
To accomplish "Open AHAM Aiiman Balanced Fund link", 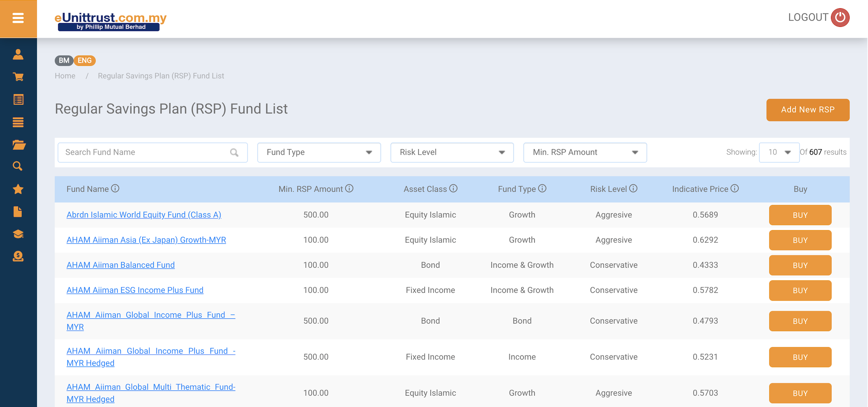I will point(120,265).
